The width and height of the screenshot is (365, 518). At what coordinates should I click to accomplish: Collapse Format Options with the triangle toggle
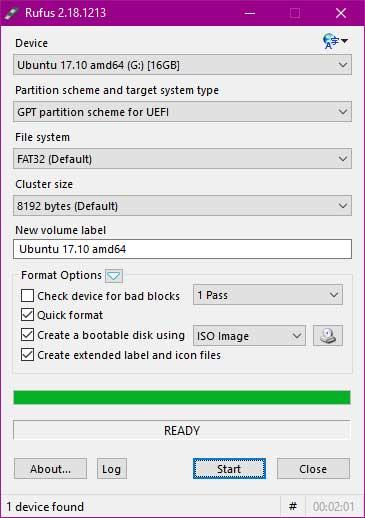114,276
